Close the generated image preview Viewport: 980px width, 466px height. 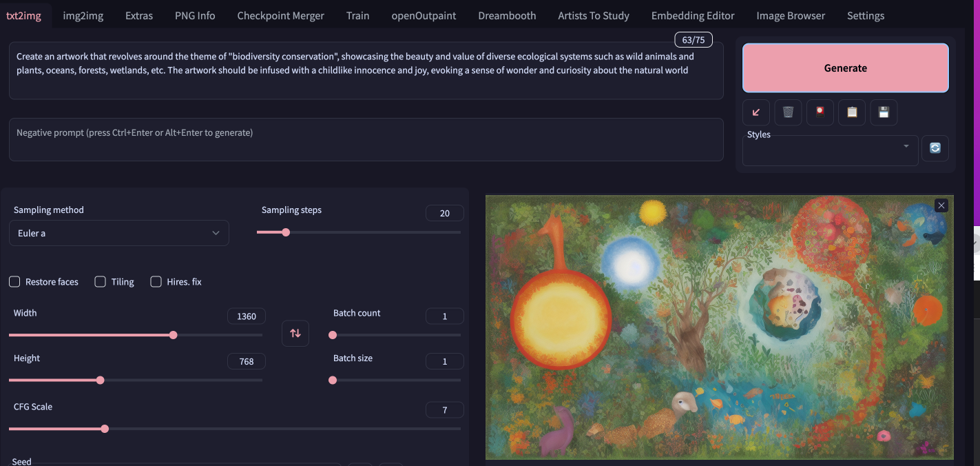pyautogui.click(x=941, y=205)
